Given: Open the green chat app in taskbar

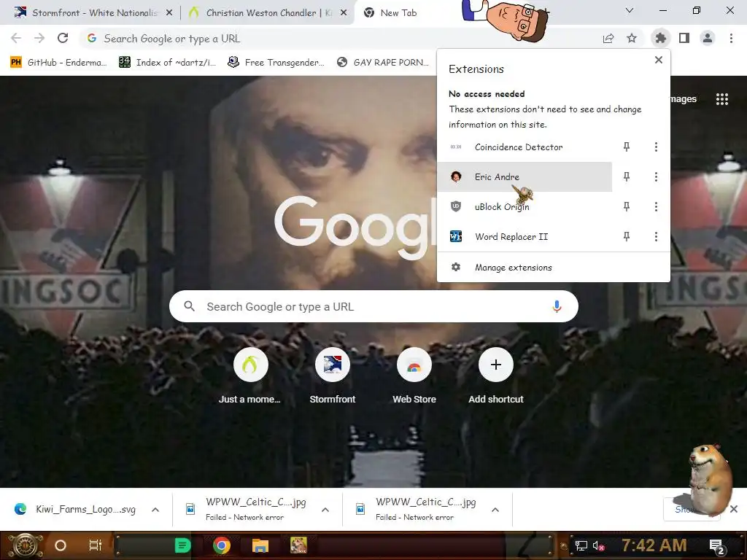Looking at the screenshot, I should point(183,545).
